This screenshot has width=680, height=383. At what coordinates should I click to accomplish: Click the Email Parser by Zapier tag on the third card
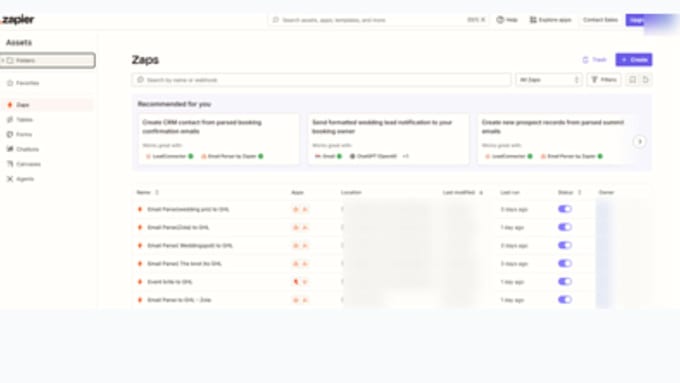point(572,156)
